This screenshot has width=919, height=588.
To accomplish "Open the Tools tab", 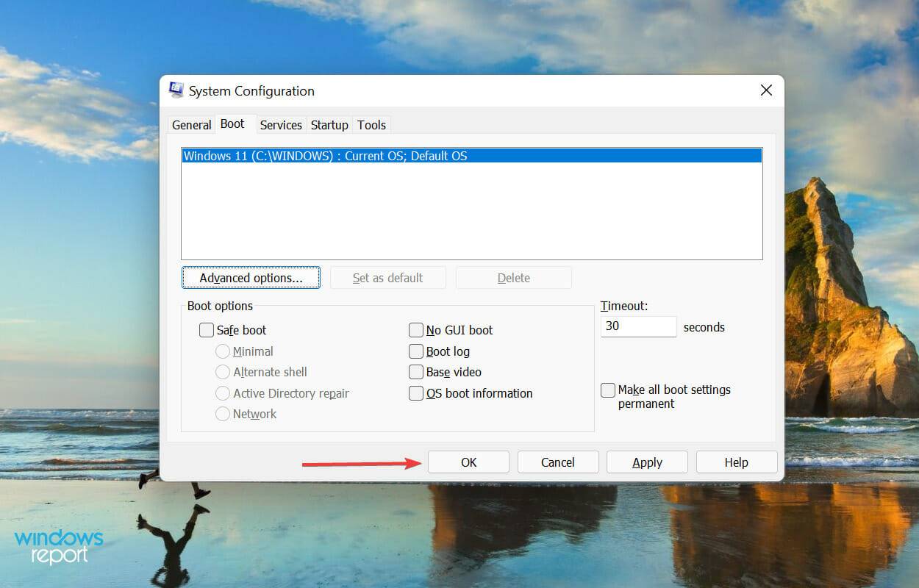I will click(x=371, y=125).
